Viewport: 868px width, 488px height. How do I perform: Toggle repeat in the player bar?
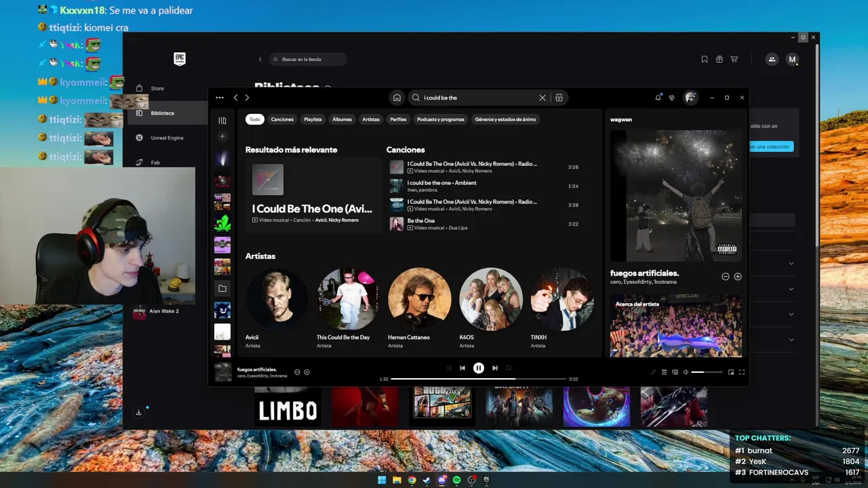coord(509,368)
